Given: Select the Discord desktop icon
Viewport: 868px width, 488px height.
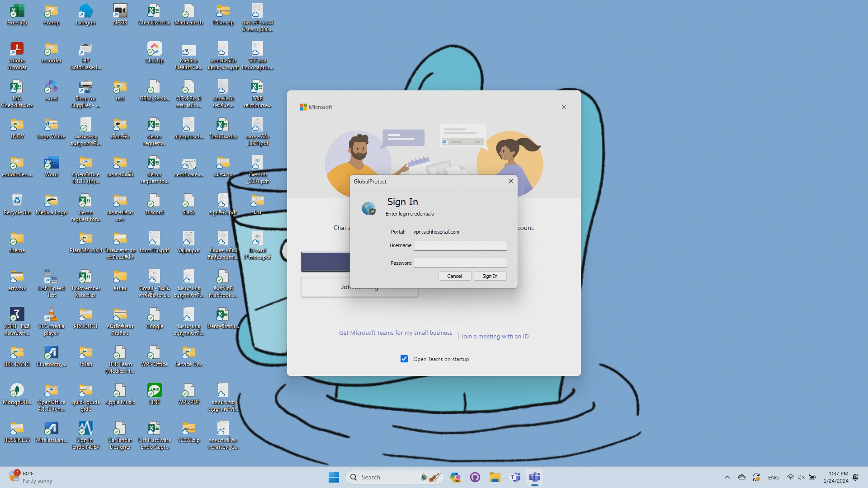Looking at the screenshot, I should click(x=154, y=205).
